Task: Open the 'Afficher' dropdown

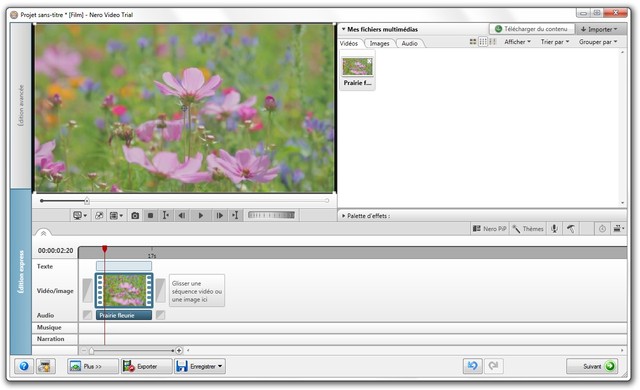Action: 517,42
